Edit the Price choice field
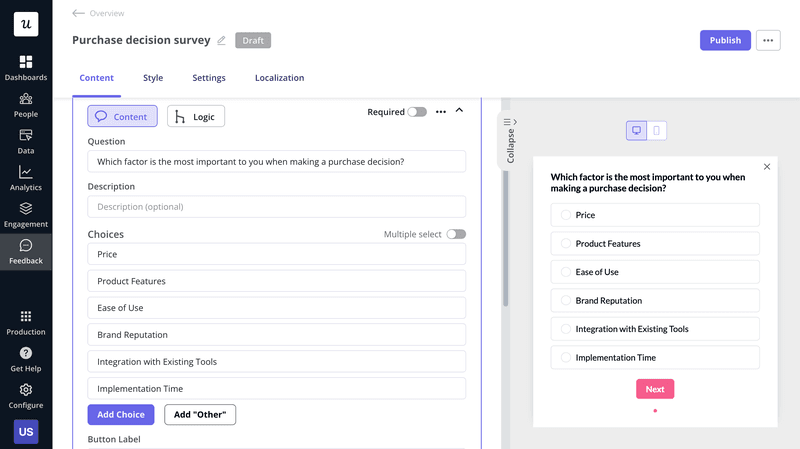This screenshot has width=800, height=449. coord(277,254)
